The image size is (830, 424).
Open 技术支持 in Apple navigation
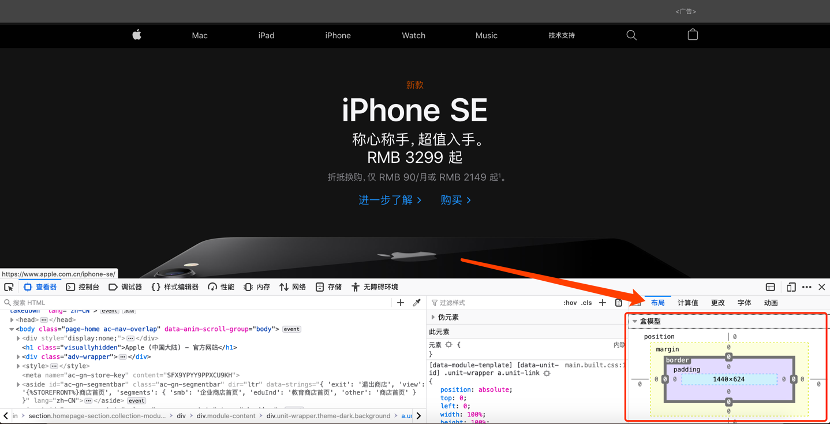coord(562,35)
